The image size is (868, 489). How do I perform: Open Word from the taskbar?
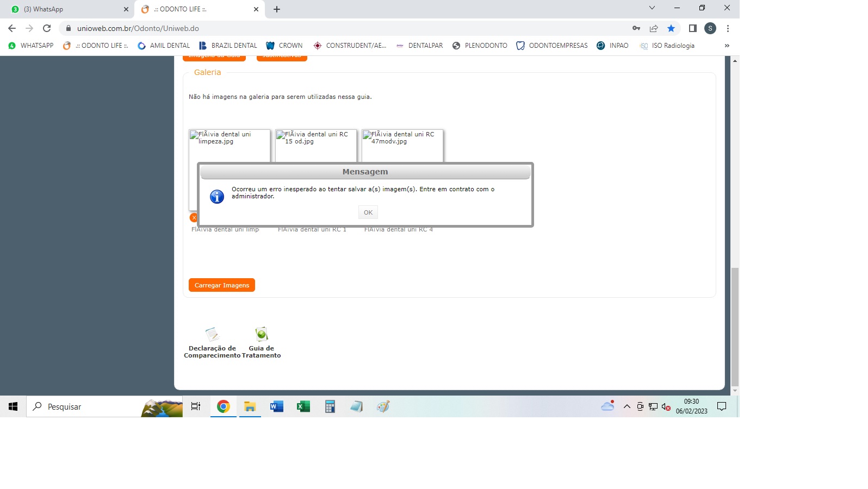click(x=276, y=406)
